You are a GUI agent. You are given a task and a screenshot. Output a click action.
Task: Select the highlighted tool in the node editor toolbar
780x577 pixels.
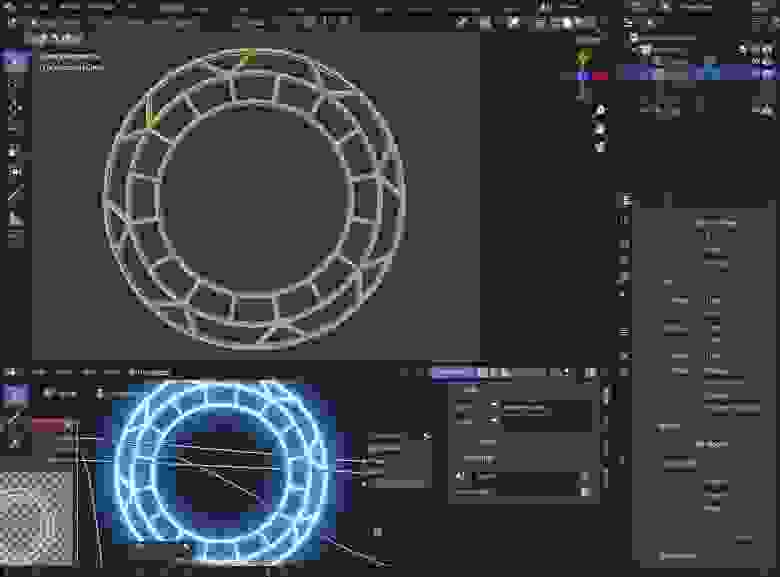coord(15,393)
